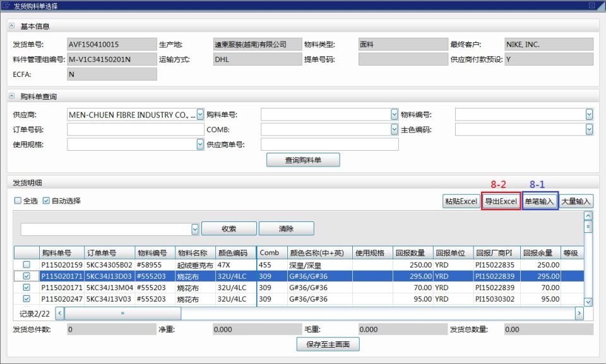The height and width of the screenshot is (364, 606).
Task: Click the 查询购料单 button
Action: tap(303, 160)
